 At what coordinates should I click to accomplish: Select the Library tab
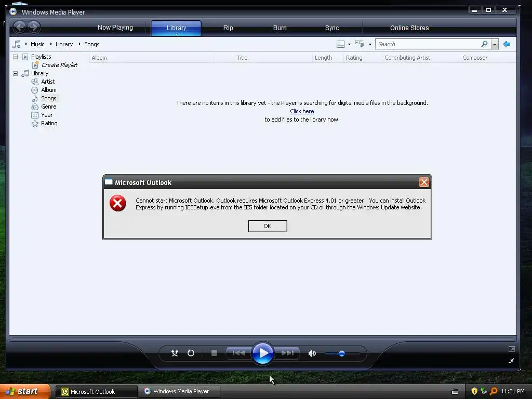pos(176,28)
